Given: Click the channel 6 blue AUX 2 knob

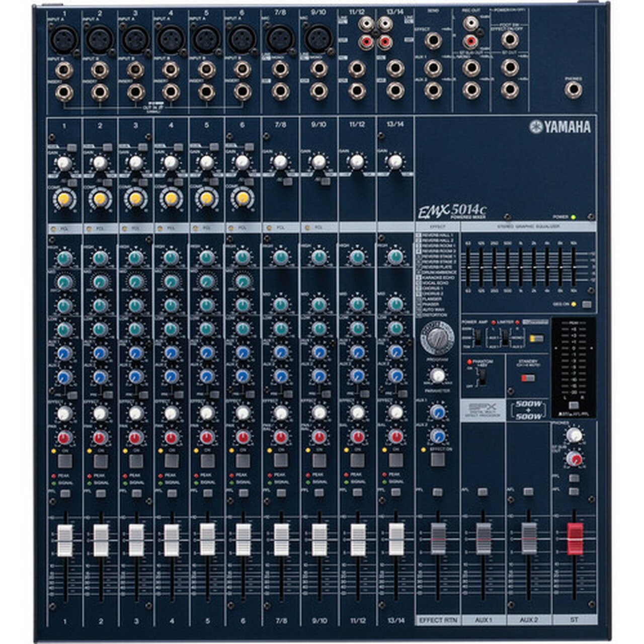Looking at the screenshot, I should pyautogui.click(x=242, y=376).
